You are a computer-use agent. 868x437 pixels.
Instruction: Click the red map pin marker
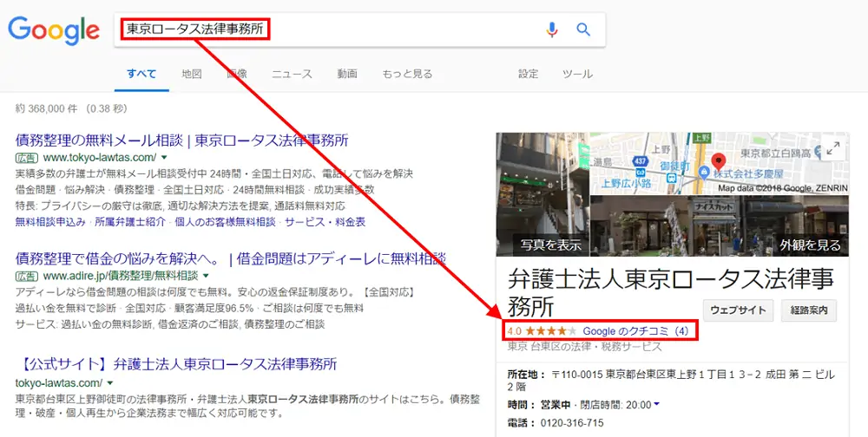719,161
